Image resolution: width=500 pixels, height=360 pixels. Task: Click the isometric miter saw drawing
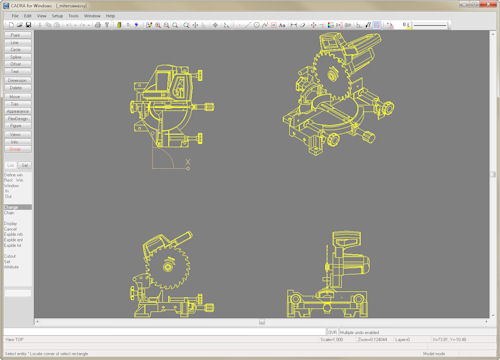click(x=338, y=94)
